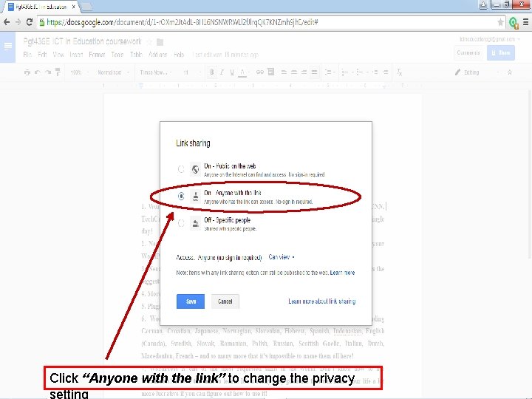Open the Edit menu
The width and height of the screenshot is (532, 399).
coord(42,54)
